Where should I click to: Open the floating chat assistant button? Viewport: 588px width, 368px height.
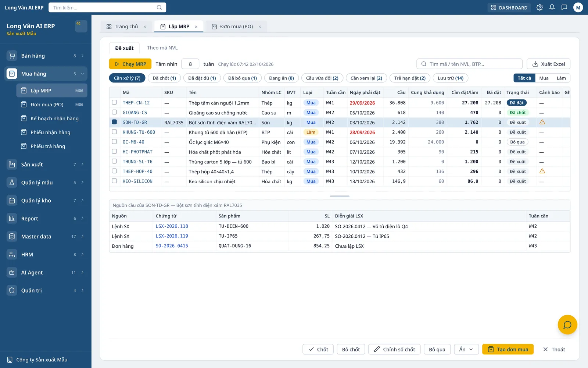[x=567, y=325]
